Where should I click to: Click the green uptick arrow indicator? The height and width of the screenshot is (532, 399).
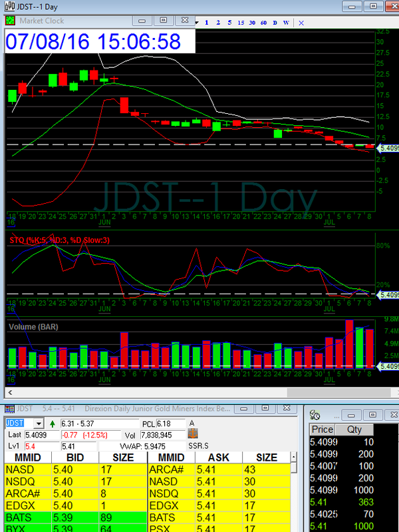(53, 423)
